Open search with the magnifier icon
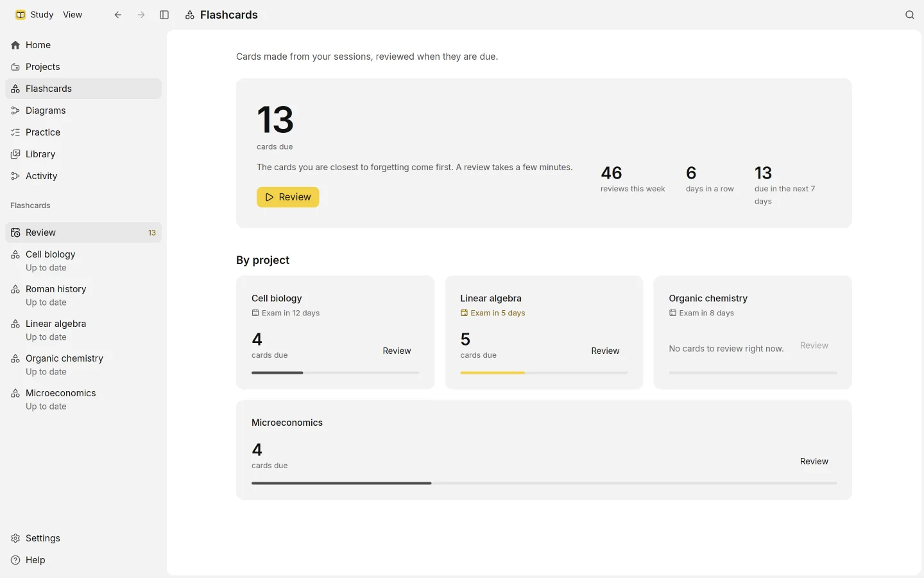 (x=910, y=15)
